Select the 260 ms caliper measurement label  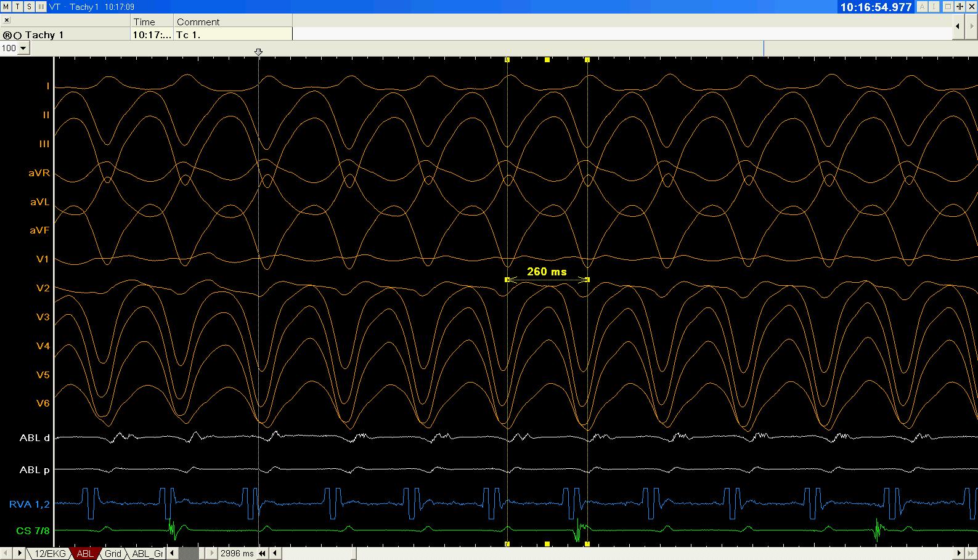point(547,271)
